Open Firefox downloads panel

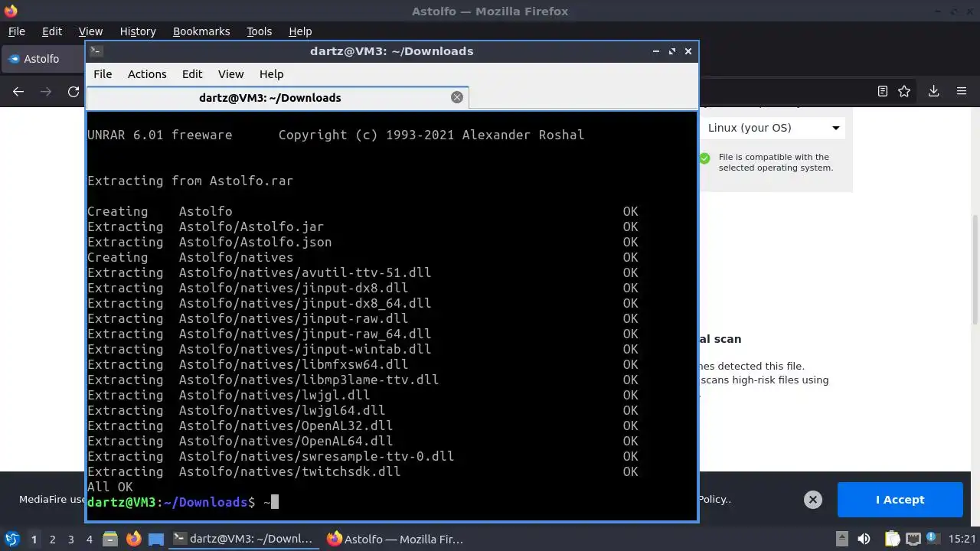[933, 91]
